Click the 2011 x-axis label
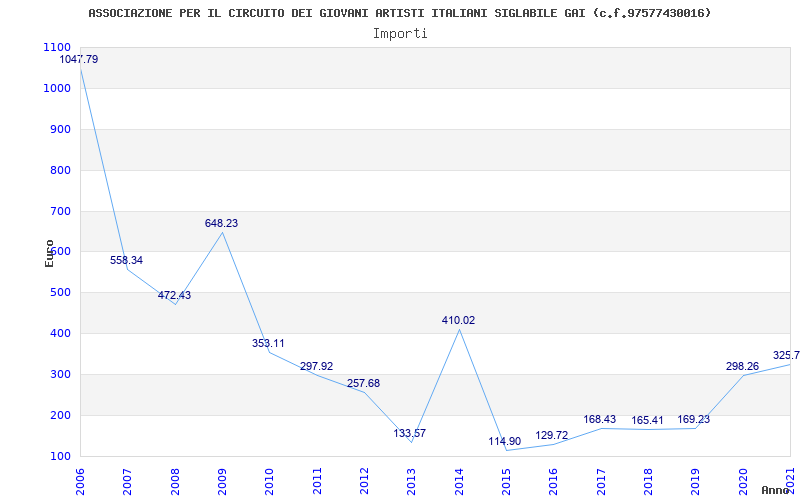 pyautogui.click(x=317, y=481)
